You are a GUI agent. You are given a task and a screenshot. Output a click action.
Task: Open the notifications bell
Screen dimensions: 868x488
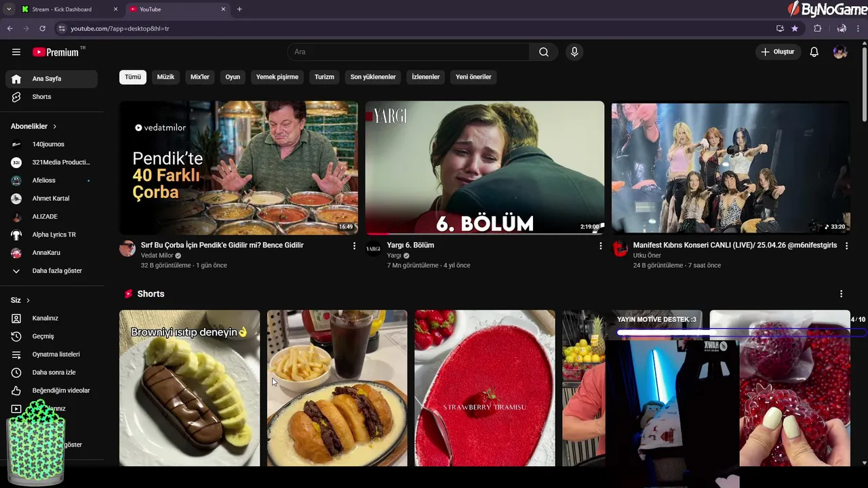tap(814, 52)
